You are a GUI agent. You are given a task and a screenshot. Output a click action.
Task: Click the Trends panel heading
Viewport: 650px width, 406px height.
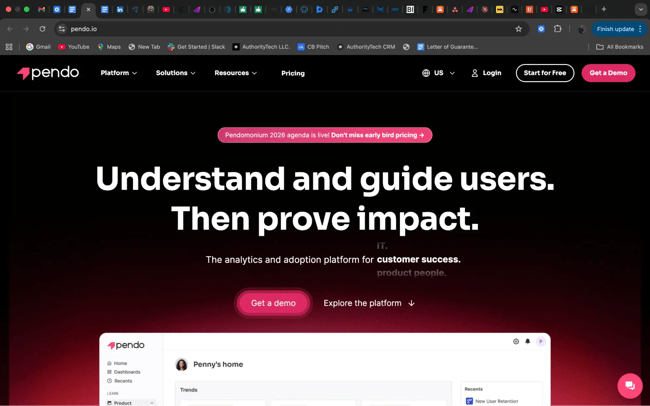click(189, 390)
